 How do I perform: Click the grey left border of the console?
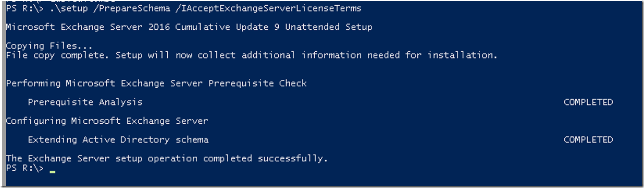pos(2,94)
